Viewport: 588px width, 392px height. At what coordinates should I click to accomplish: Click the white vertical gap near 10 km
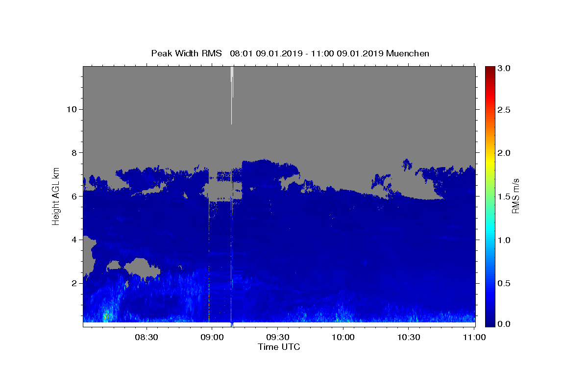pos(232,96)
